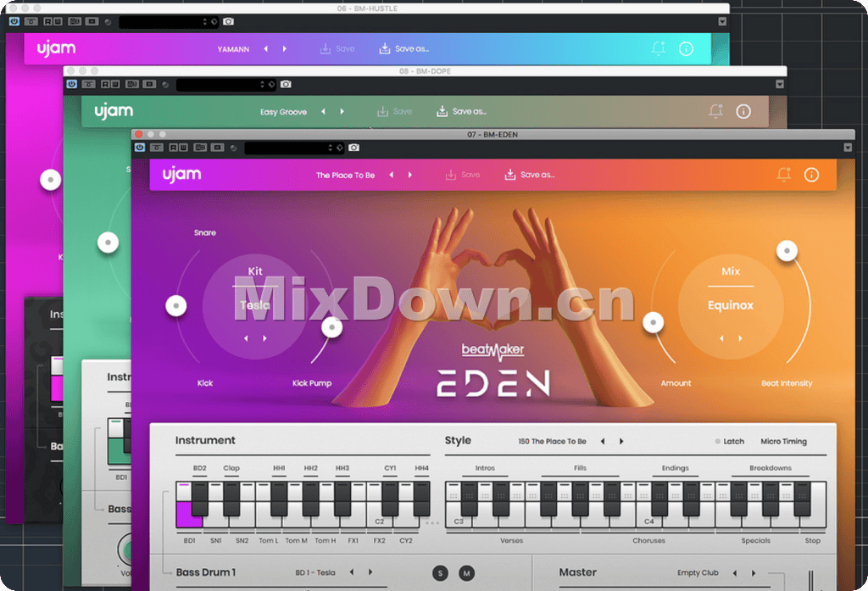Click the R read automation button in BM-EDEN

[x=173, y=148]
